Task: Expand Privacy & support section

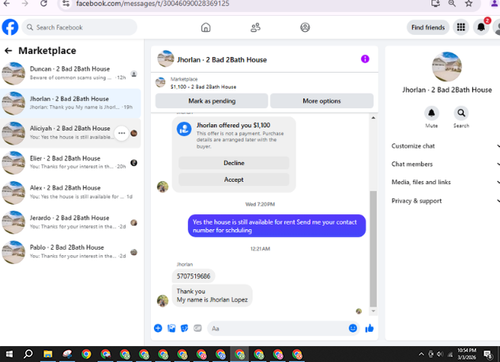Action: (x=445, y=201)
